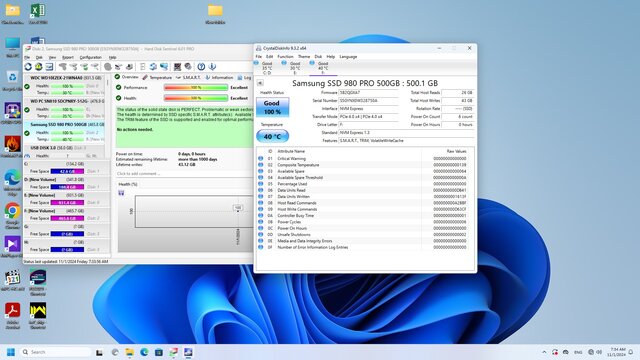
Task: Click the green checkmark next to Performance
Action: pyautogui.click(x=118, y=87)
